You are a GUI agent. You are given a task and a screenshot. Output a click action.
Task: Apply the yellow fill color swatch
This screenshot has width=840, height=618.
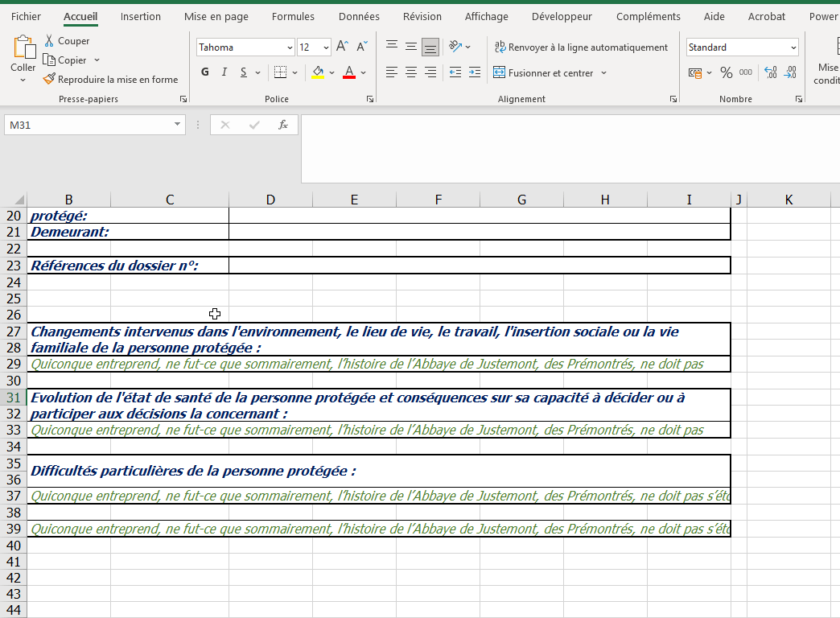(x=318, y=73)
